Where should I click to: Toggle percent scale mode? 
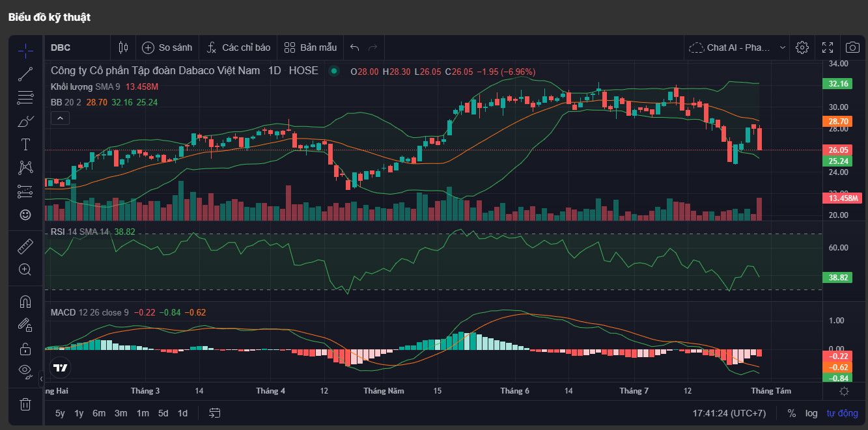[791, 413]
